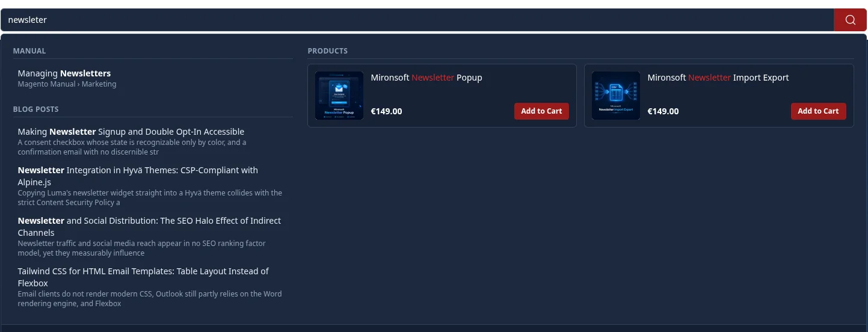Click the MANUAL section heading
The image size is (868, 332).
coord(29,51)
